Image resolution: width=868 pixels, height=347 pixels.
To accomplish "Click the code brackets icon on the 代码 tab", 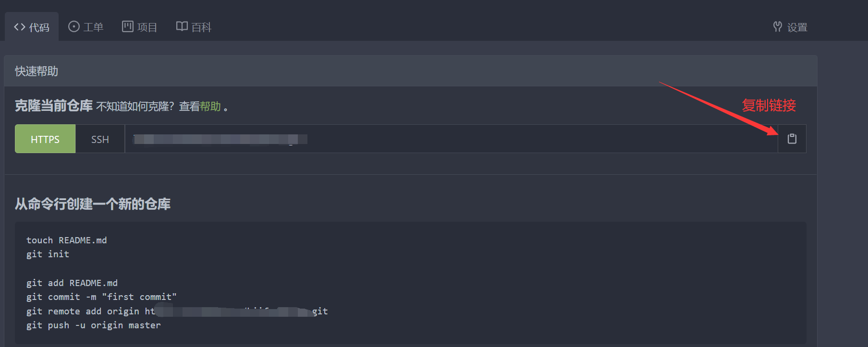I will point(20,27).
